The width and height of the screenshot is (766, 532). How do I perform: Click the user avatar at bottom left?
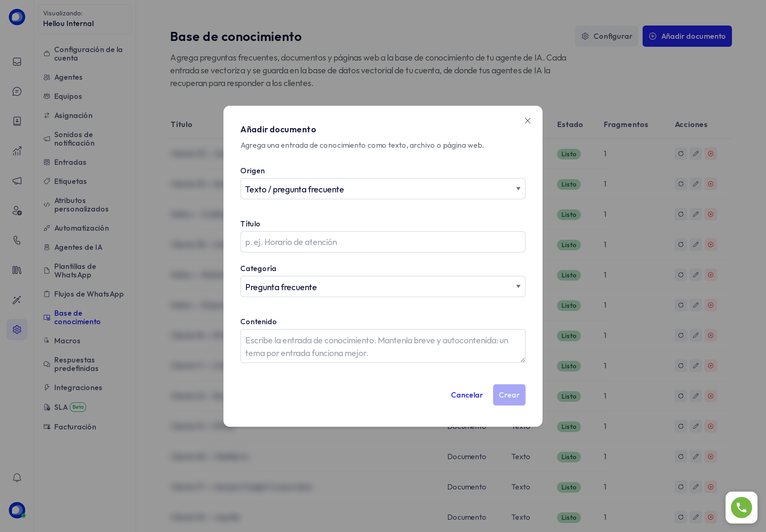click(17, 510)
